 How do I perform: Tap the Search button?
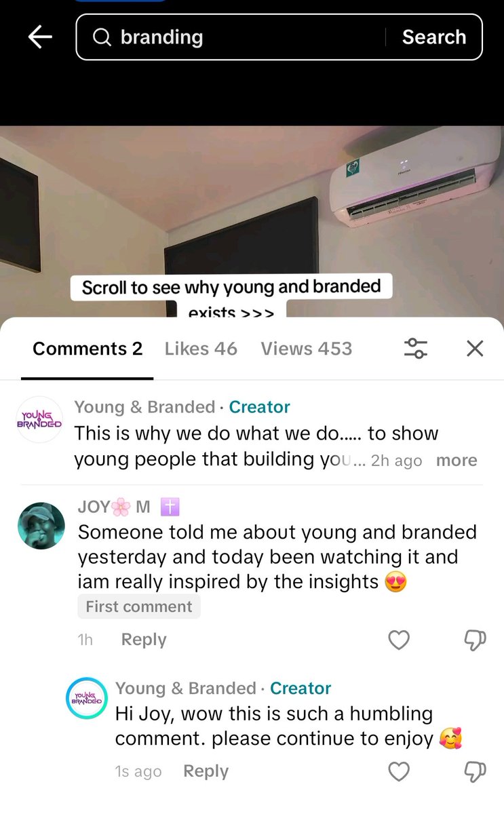point(434,37)
